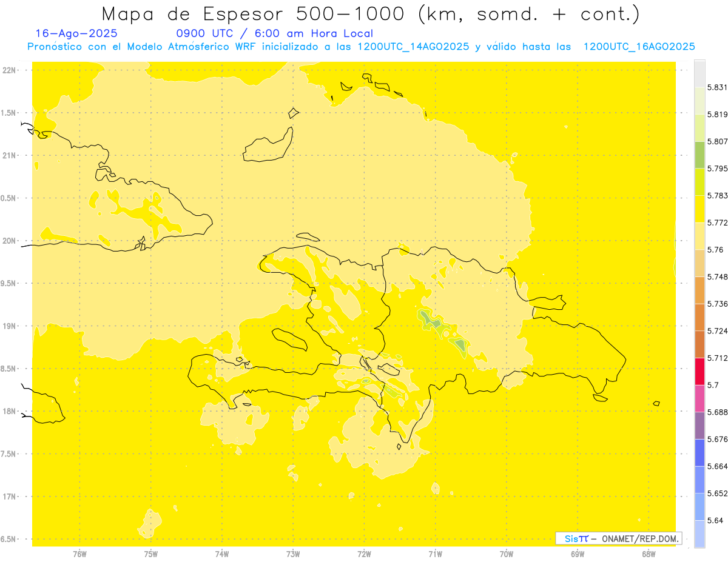Click the 72W longitude label
The image size is (728, 562).
[364, 554]
